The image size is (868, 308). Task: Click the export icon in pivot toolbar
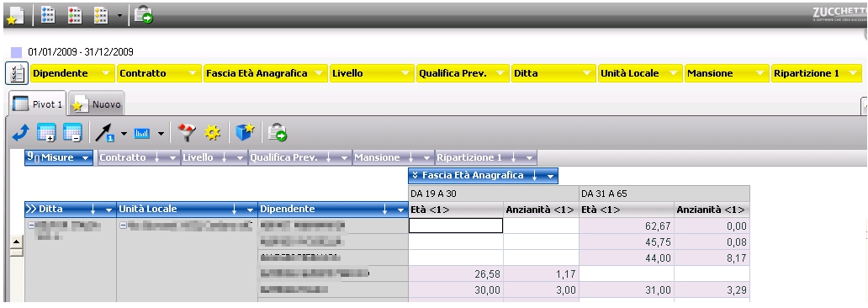[278, 133]
